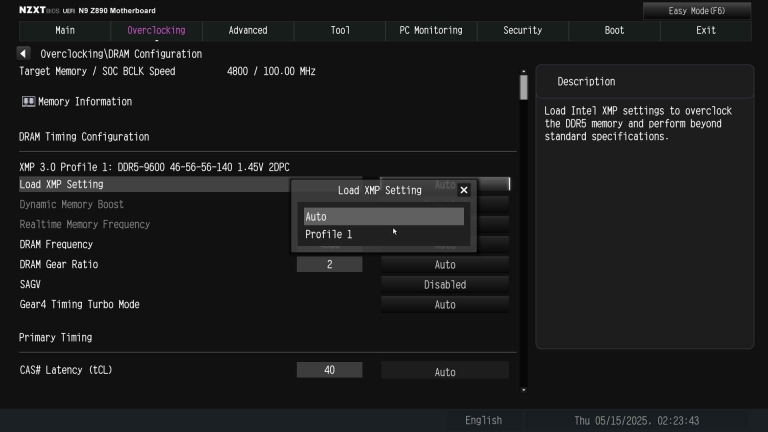Select Auto in Load XMP Setting list
Screen dimensions: 768x432
pos(384,216)
